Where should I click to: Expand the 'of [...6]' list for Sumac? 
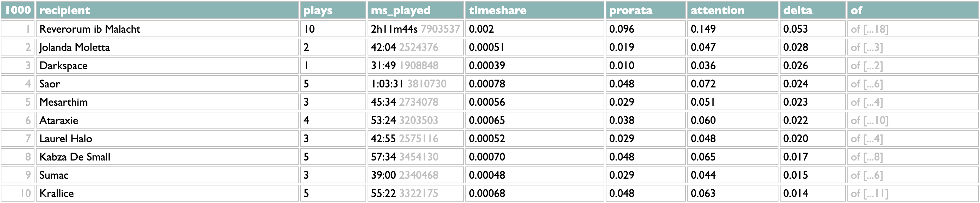(x=867, y=175)
